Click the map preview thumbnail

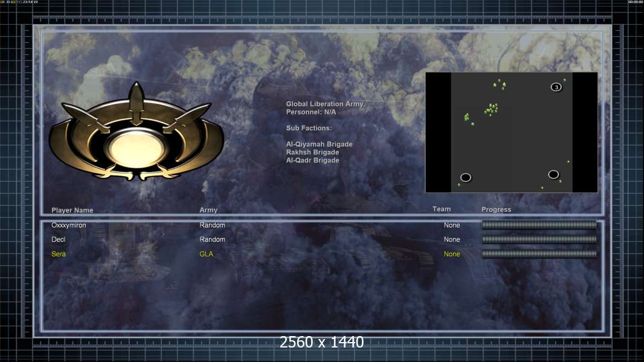coord(511,132)
